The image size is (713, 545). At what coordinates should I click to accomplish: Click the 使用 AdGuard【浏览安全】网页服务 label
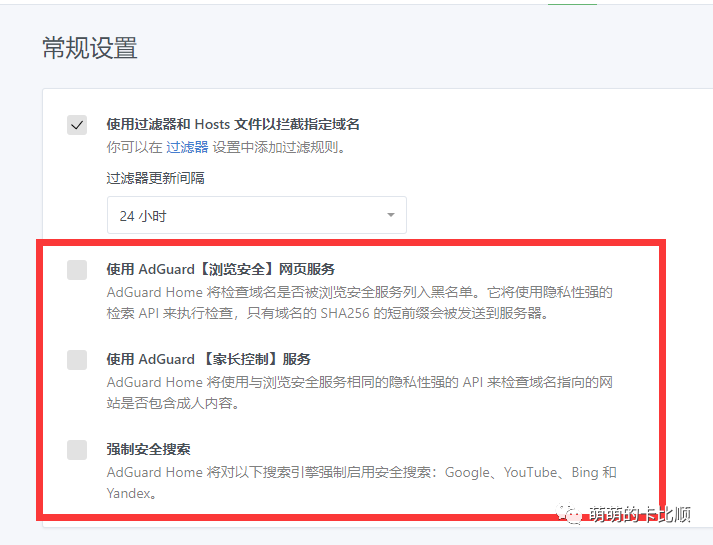tap(221, 269)
